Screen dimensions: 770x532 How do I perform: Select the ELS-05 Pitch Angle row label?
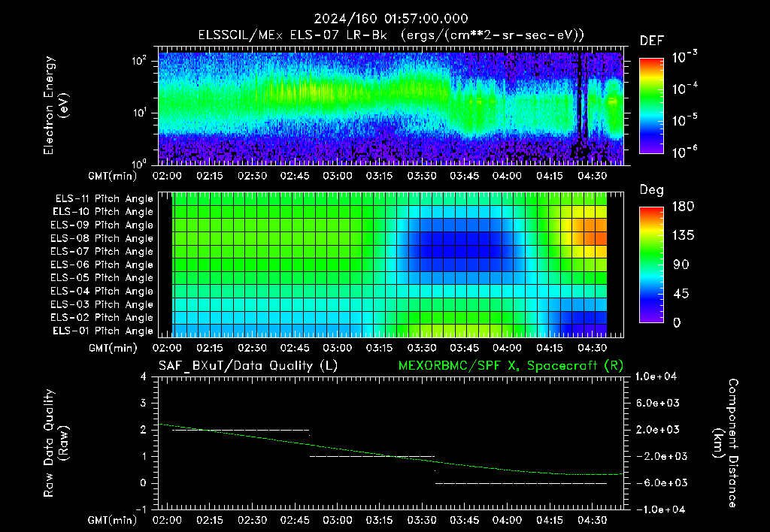coord(102,278)
